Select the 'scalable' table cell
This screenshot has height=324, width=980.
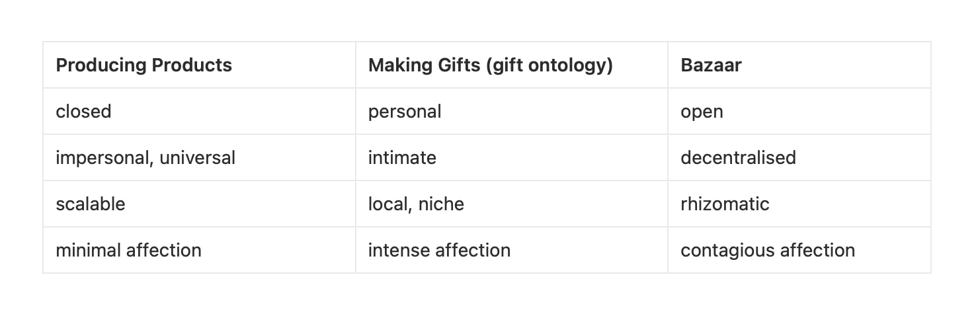[x=91, y=204]
